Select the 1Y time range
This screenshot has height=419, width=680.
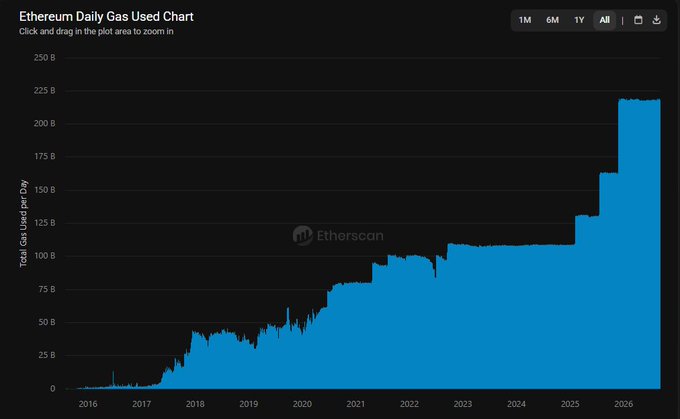coord(579,20)
